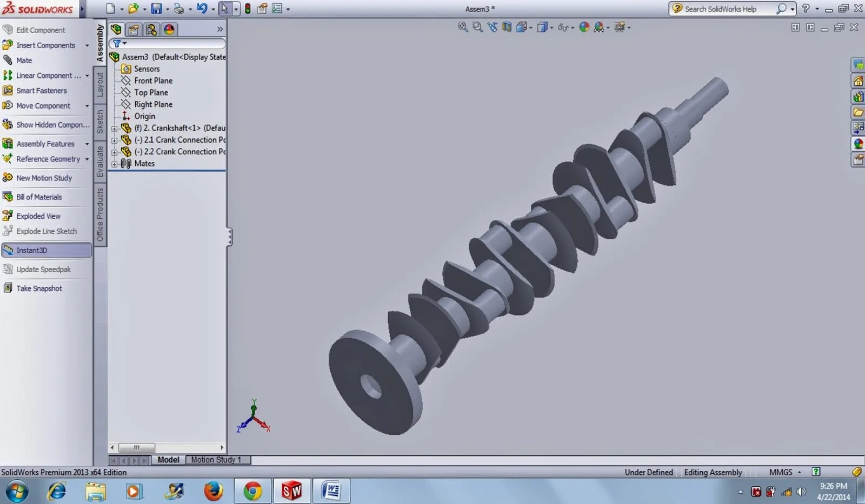Open the Section View tool
This screenshot has width=865, height=504.
pyautogui.click(x=507, y=27)
